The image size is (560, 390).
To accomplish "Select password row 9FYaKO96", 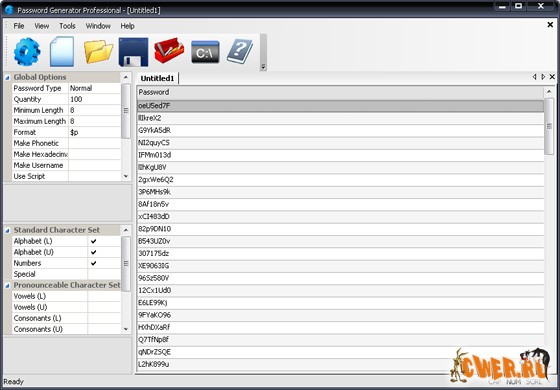I will point(340,315).
